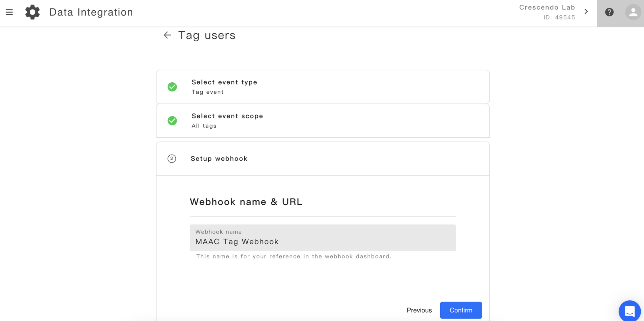Viewport: 644px width, 321px height.
Task: Click the Data Integration gear icon
Action: (33, 12)
